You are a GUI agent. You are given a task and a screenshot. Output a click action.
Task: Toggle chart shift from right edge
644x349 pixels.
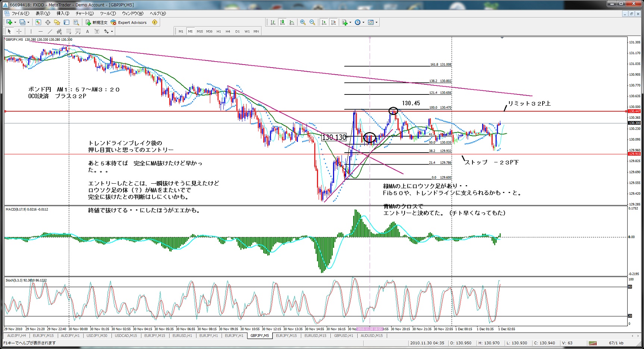333,22
